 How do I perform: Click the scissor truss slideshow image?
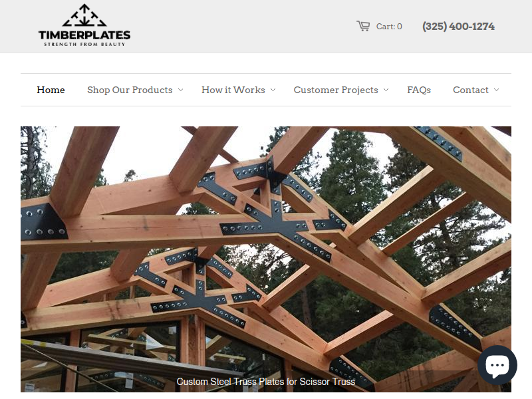pyautogui.click(x=266, y=259)
